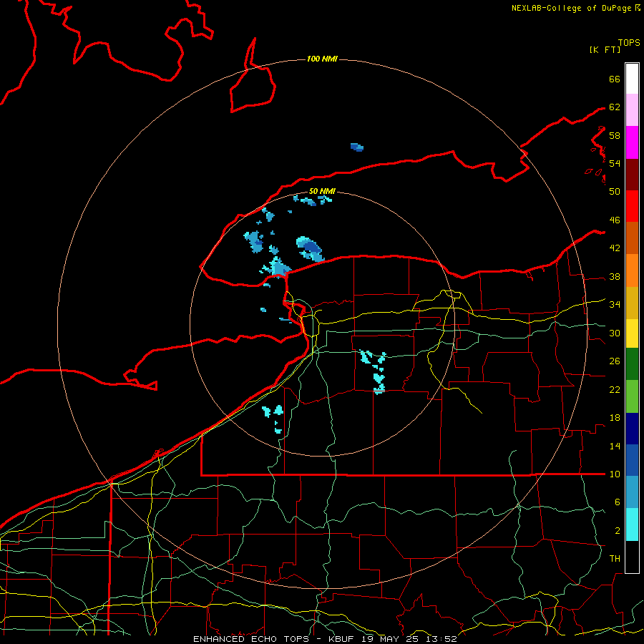Image resolution: width=644 pixels, height=644 pixels.
Task: Click the 22 legend value
Action: (x=615, y=389)
